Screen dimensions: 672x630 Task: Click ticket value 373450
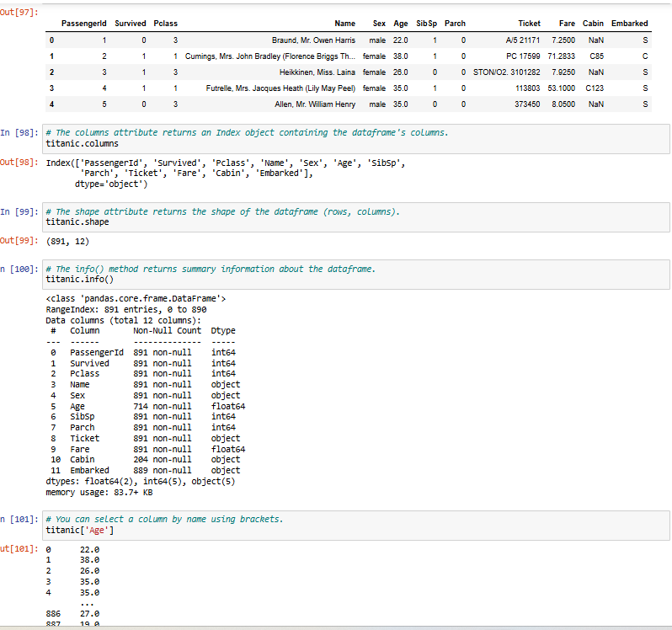(x=527, y=104)
